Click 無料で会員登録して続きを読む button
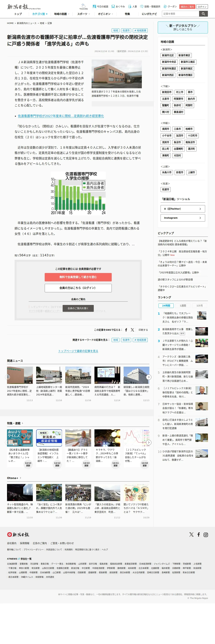This screenshot has width=215, height=644. point(78,277)
